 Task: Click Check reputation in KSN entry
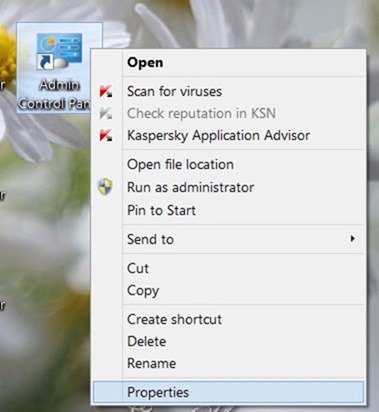coord(228,114)
